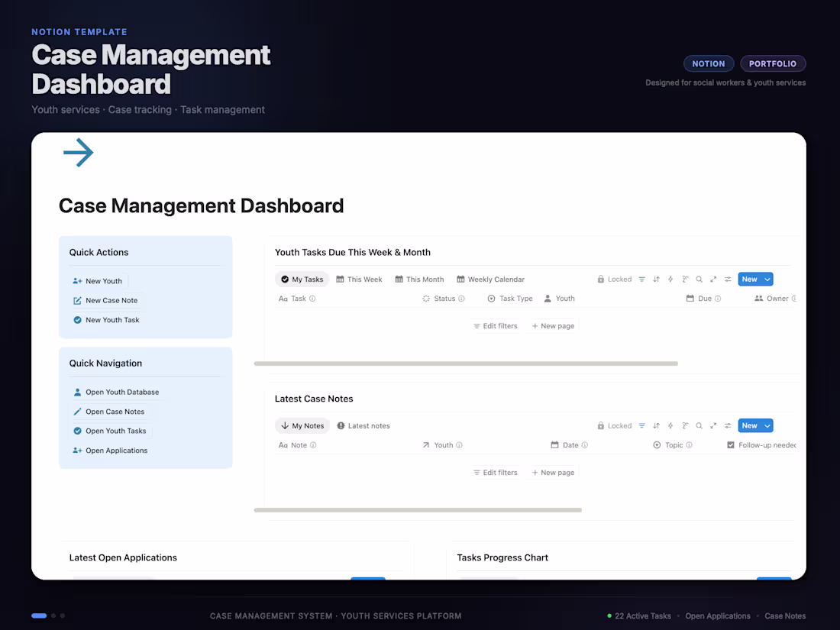Click Open Applications in footer
Image resolution: width=840 pixels, height=630 pixels.
click(x=718, y=616)
